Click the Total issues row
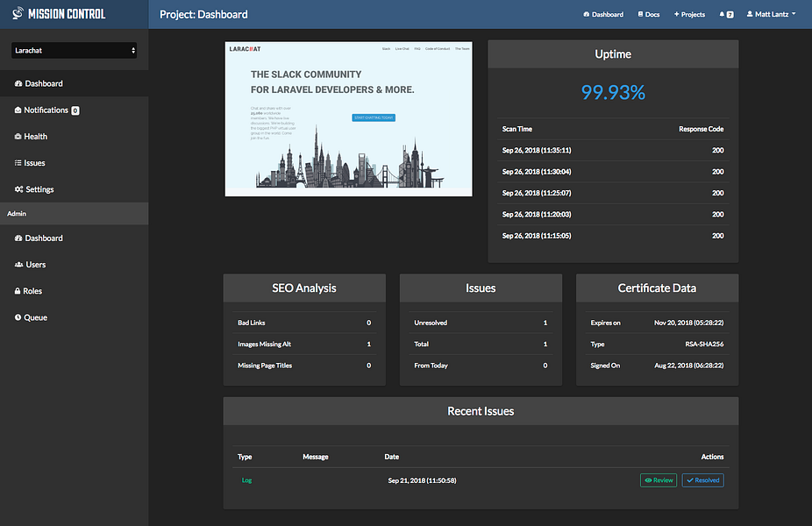Image resolution: width=812 pixels, height=526 pixels. 481,344
